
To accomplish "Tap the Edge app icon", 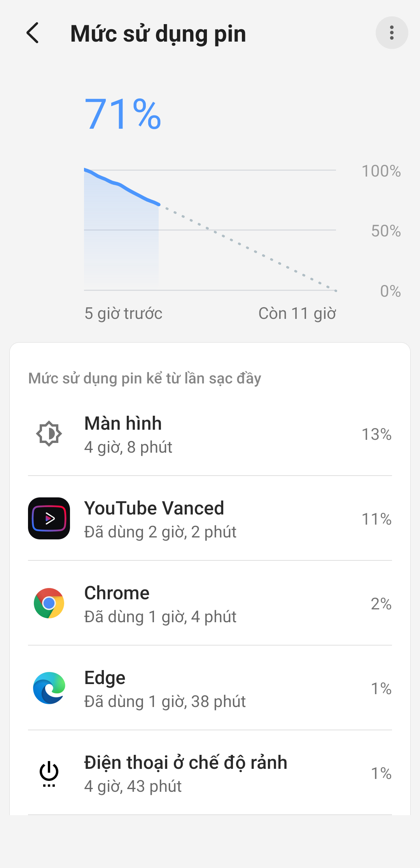I will [49, 688].
